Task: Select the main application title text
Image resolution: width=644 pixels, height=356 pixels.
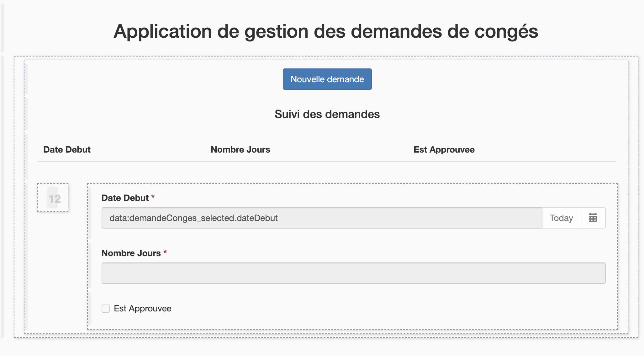Action: pyautogui.click(x=326, y=31)
